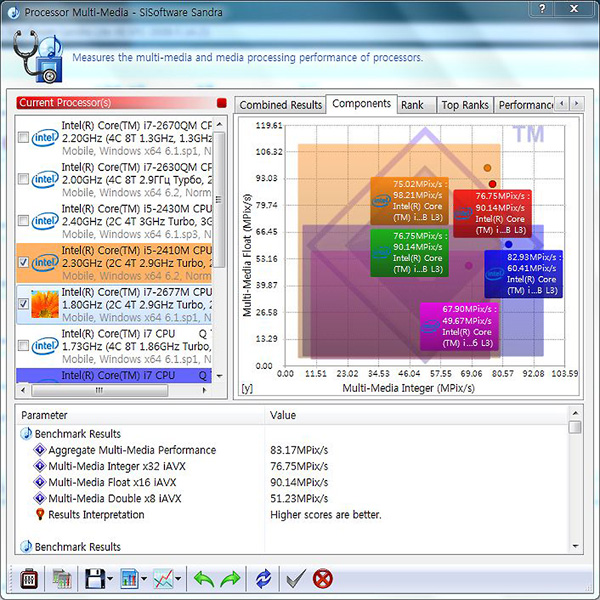Click the Intel logo of the i5-2430M entry
The width and height of the screenshot is (600, 600).
click(x=45, y=221)
